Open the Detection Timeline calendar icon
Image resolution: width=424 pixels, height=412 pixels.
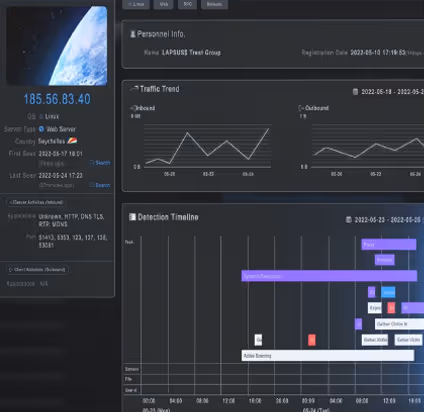[x=349, y=219]
